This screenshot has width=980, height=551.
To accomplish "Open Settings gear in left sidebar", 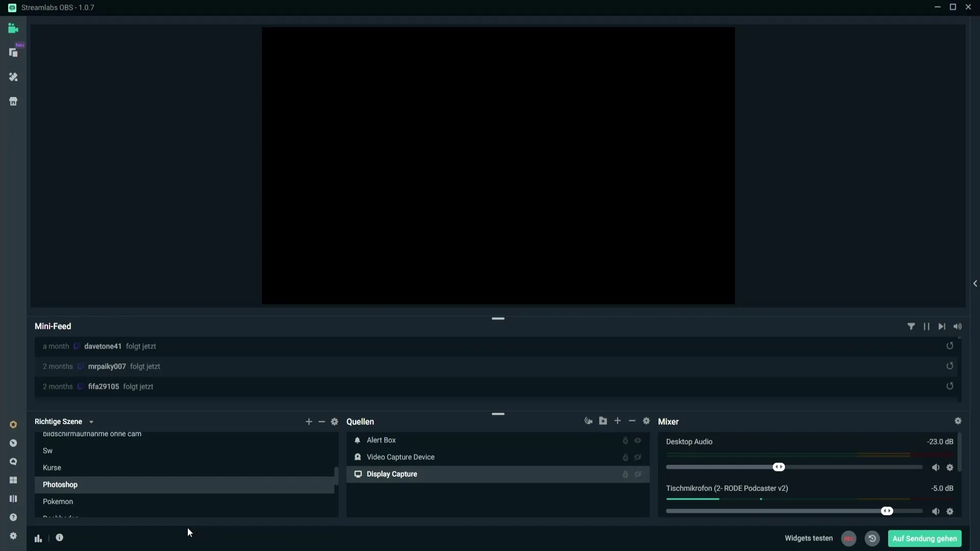I will point(13,536).
